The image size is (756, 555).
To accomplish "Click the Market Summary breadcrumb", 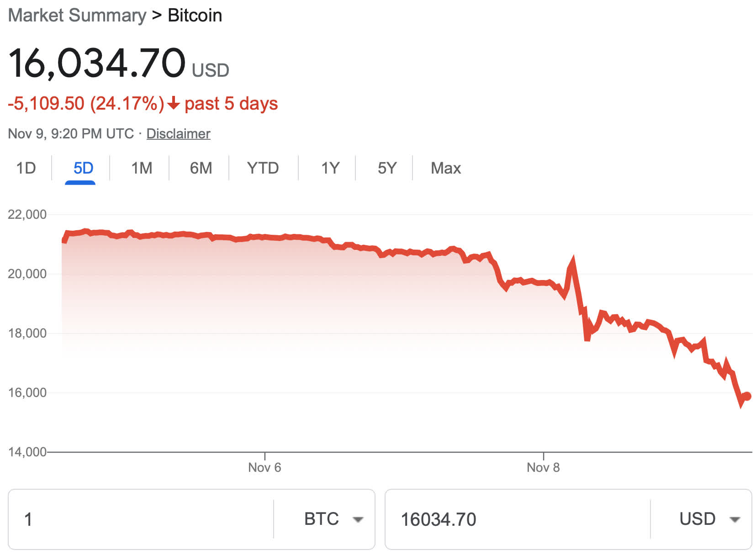I will (x=77, y=16).
